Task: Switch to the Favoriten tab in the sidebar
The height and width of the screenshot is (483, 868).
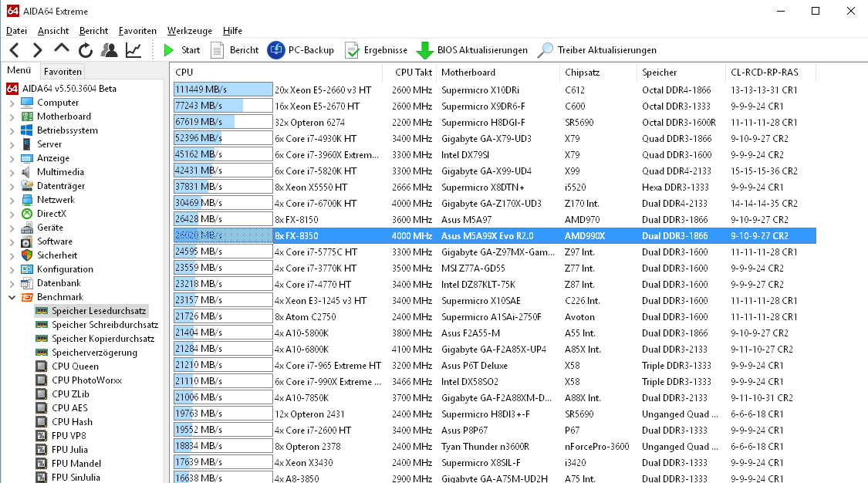Action: click(62, 72)
